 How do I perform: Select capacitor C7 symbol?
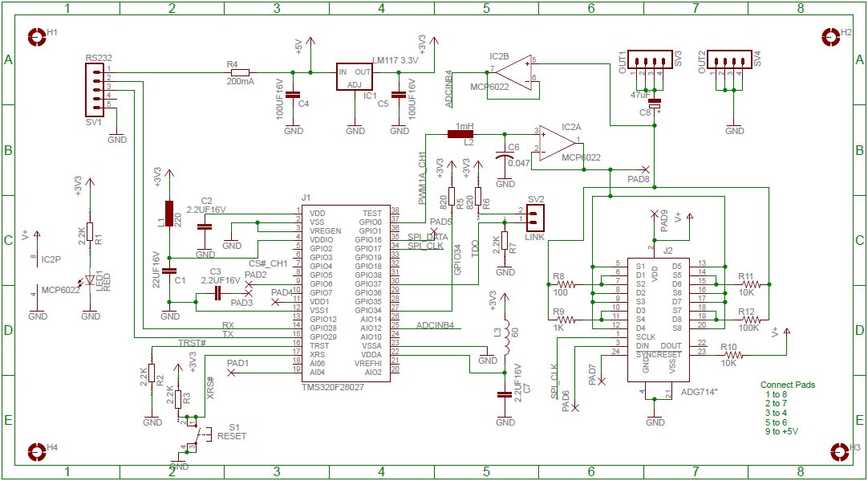tap(504, 395)
